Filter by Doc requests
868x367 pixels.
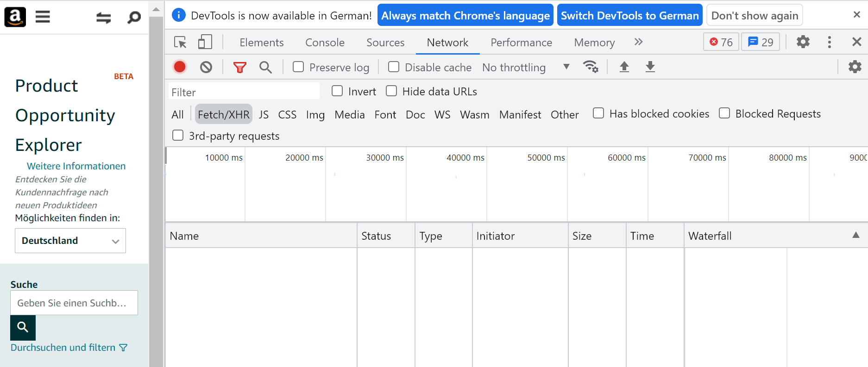pyautogui.click(x=415, y=114)
